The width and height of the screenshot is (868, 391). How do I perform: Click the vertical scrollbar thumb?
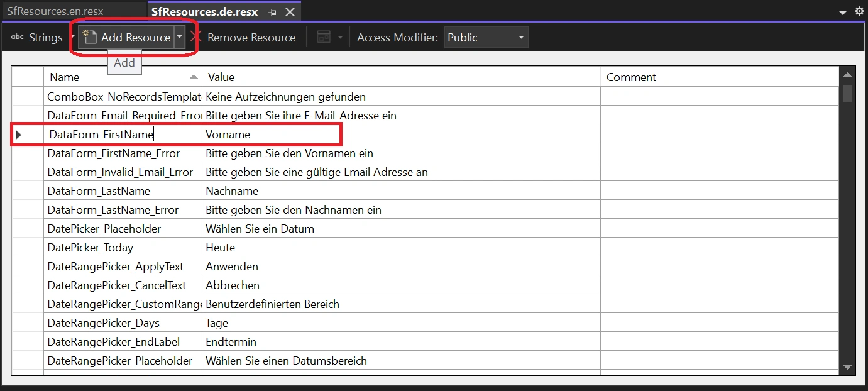pos(847,94)
